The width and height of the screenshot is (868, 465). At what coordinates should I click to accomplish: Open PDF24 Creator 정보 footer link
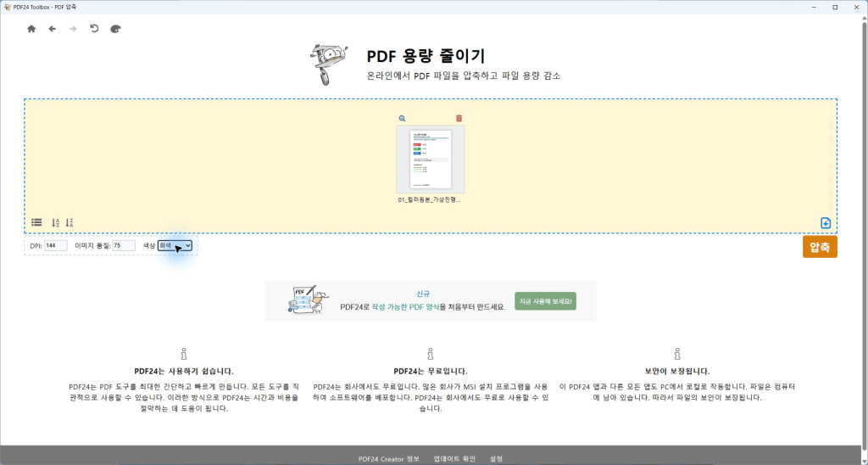pyautogui.click(x=388, y=459)
